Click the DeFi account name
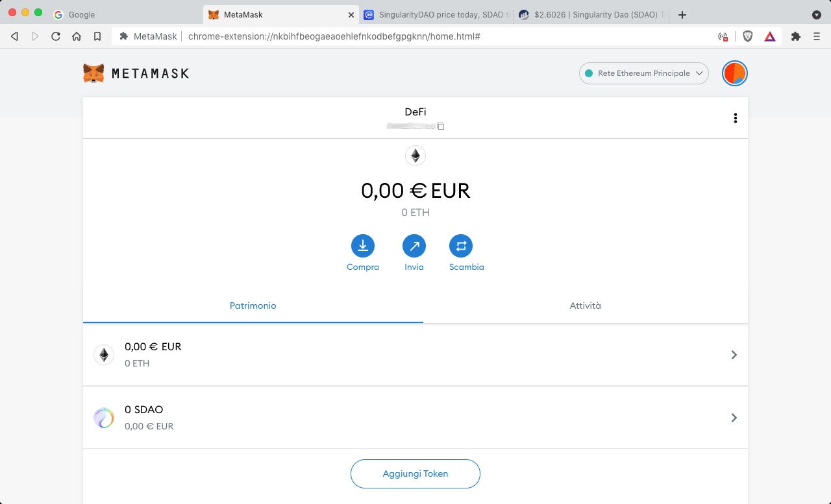The height and width of the screenshot is (504, 831). point(415,112)
